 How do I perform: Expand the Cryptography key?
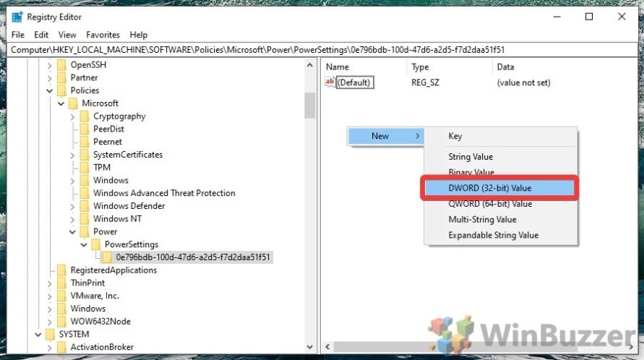tap(72, 116)
